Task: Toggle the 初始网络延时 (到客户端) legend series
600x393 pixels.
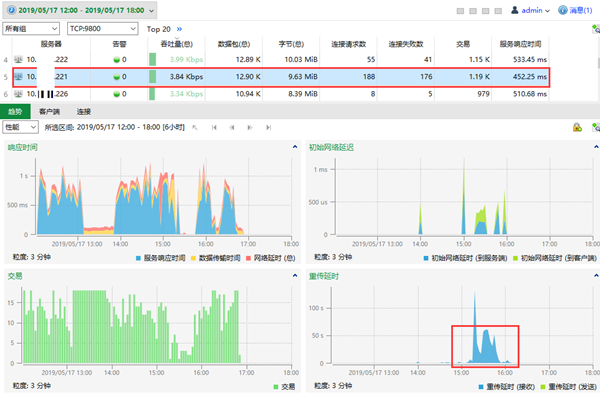Action: [x=555, y=258]
